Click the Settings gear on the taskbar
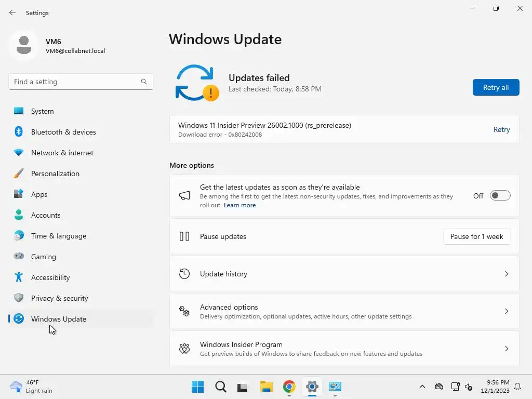This screenshot has height=399, width=532. click(312, 387)
